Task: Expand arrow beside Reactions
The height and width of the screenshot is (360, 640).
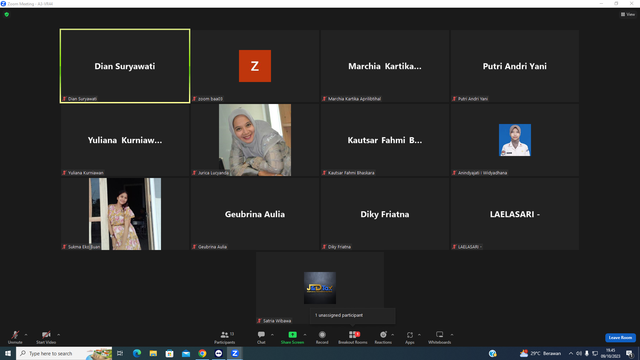Action: (x=393, y=335)
